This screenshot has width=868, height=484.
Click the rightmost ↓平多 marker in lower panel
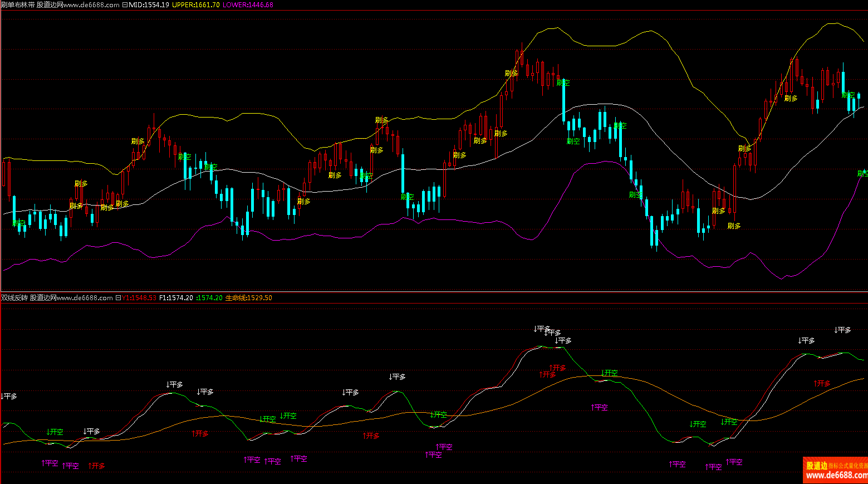842,330
